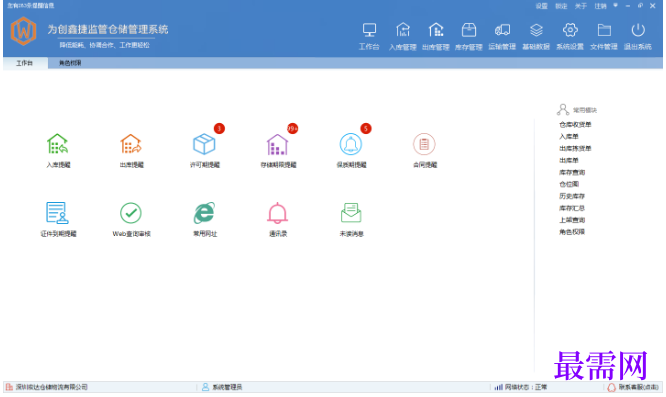Open purple house 存储期限提醒 icon
Viewport: 666px width, 397px height.
(x=277, y=144)
